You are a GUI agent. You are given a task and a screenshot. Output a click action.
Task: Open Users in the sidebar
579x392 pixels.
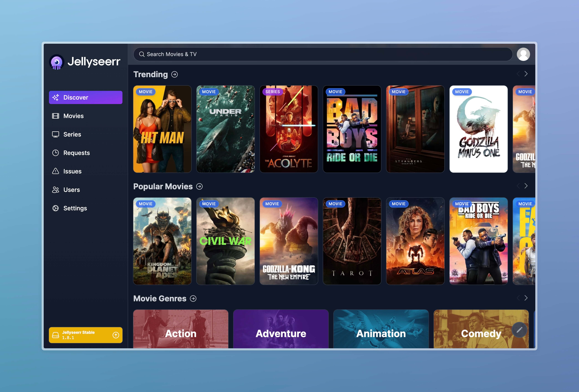point(86,190)
